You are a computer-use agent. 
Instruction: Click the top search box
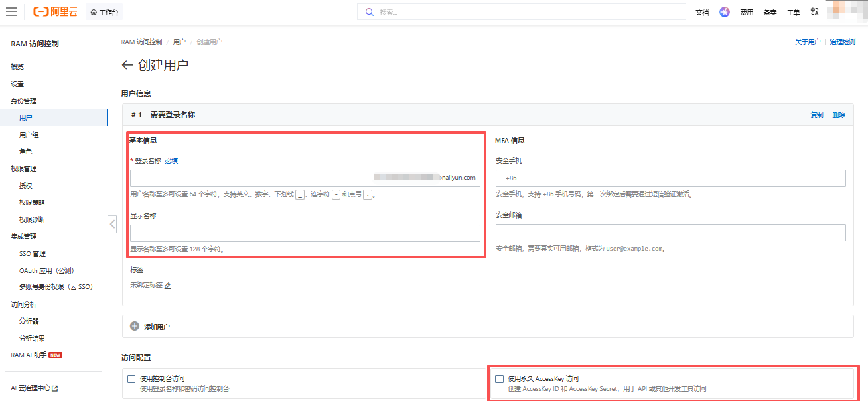[x=522, y=12]
